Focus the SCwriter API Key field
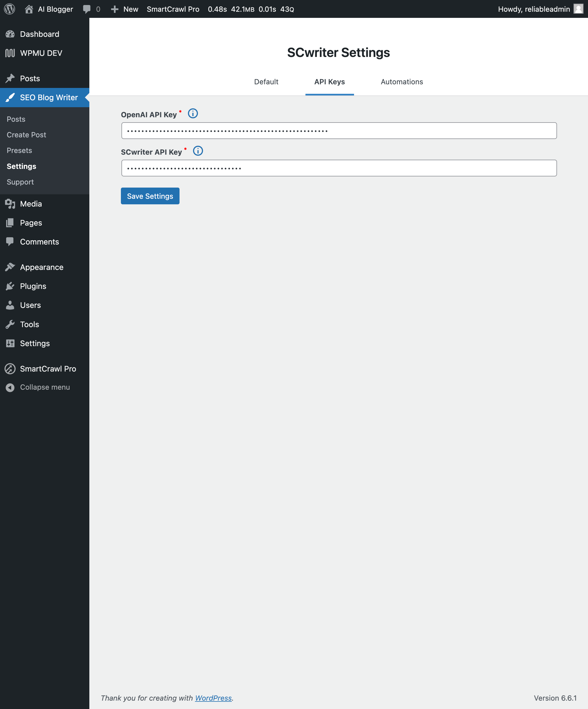This screenshot has height=709, width=588. [339, 168]
